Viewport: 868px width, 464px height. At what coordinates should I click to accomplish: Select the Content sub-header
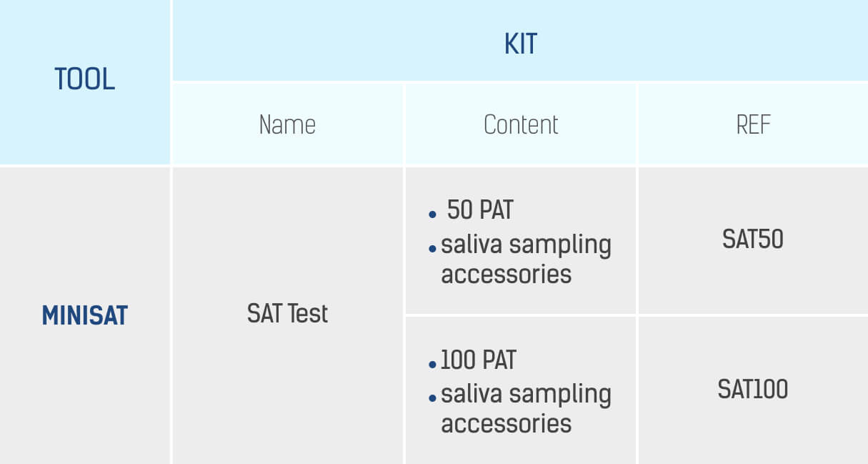pos(521,124)
